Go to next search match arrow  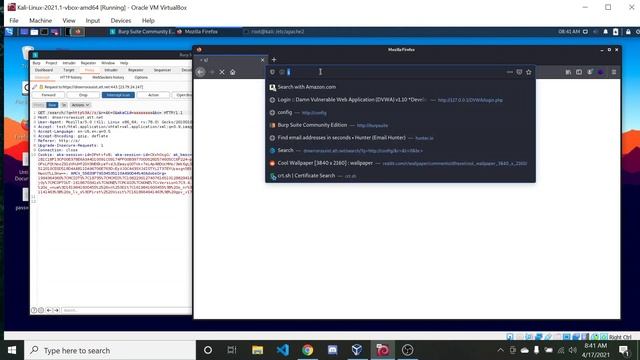tap(56, 310)
